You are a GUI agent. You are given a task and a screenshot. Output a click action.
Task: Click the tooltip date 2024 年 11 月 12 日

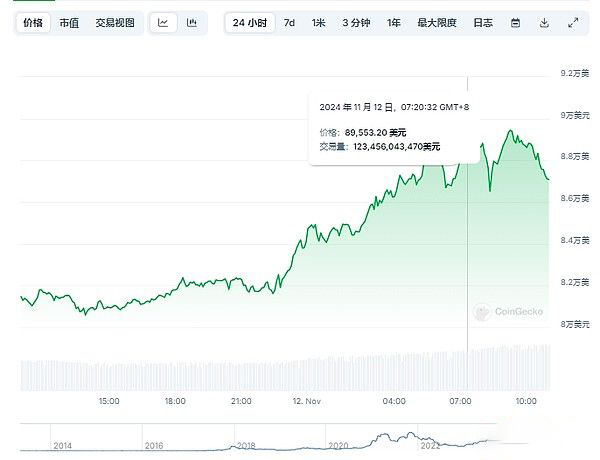tap(356, 107)
